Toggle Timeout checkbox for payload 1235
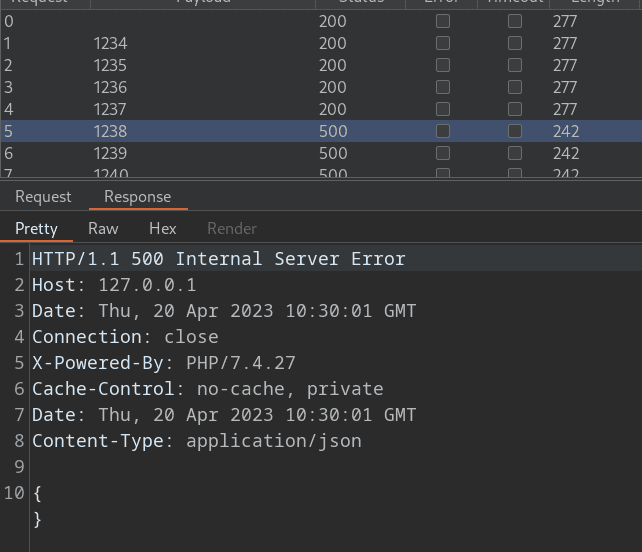The height and width of the screenshot is (552, 642). [x=515, y=66]
